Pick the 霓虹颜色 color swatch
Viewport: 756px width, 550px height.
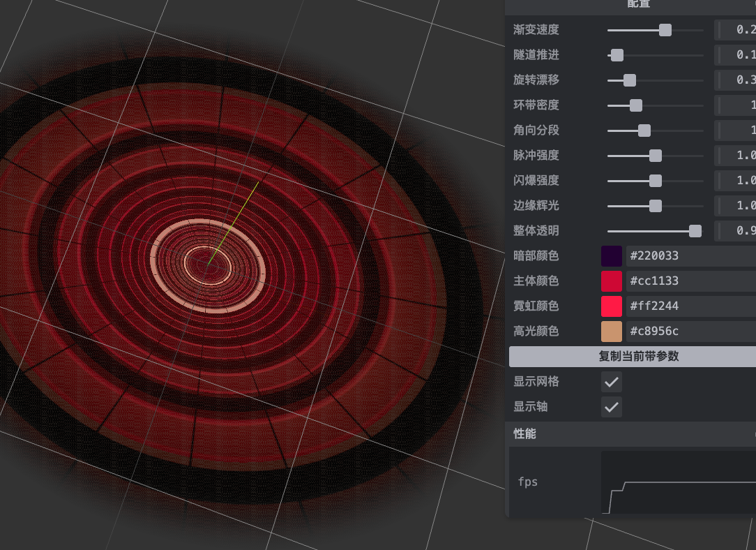tap(612, 306)
